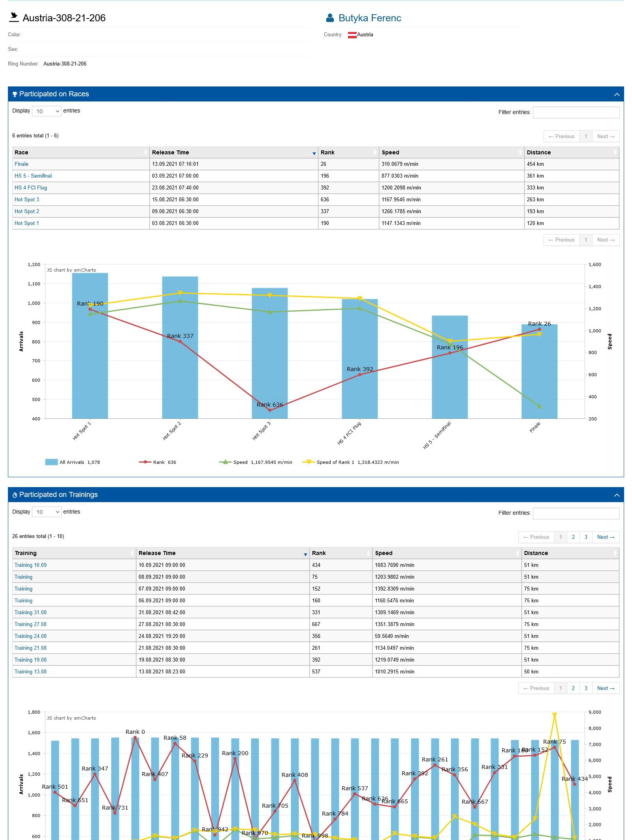Collapse the Participated on Trainings panel
Viewport: 632px width, 840px height.
(617, 495)
